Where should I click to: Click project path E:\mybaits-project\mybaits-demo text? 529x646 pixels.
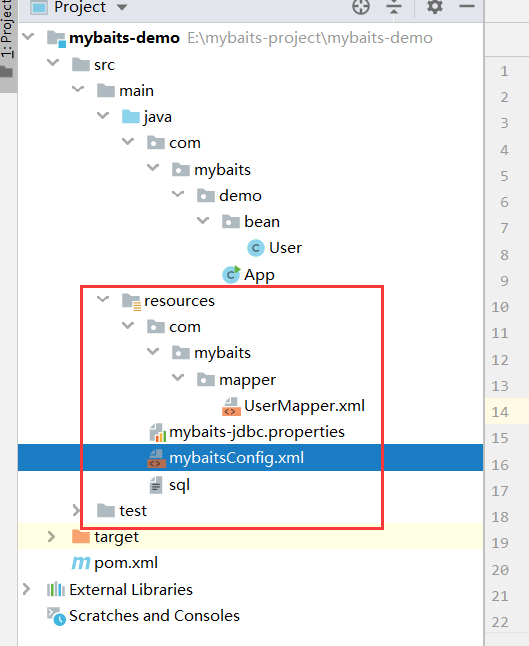click(x=310, y=38)
